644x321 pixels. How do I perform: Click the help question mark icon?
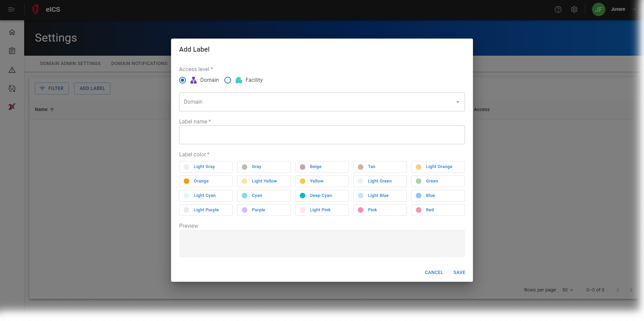(558, 9)
